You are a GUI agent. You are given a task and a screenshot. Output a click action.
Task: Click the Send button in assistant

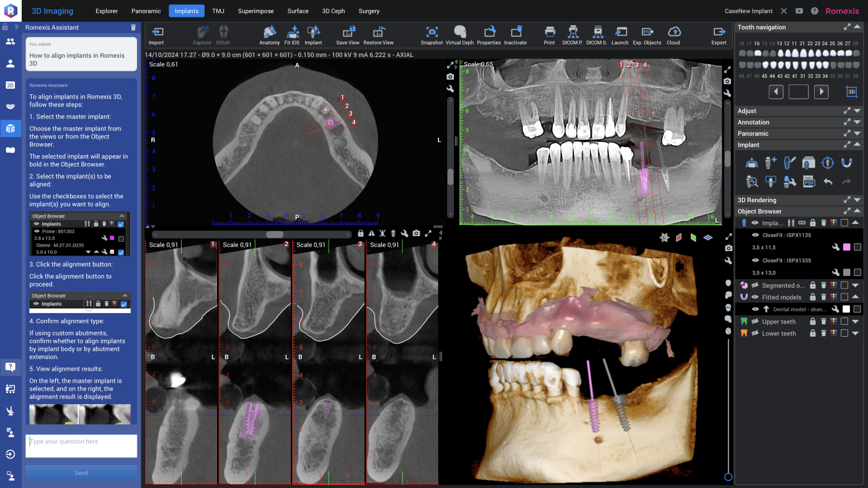81,472
